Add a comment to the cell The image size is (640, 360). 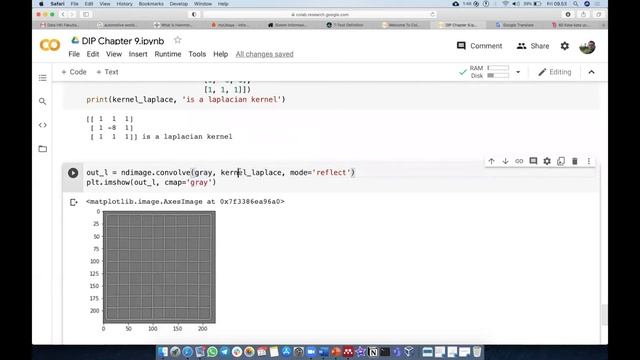533,161
